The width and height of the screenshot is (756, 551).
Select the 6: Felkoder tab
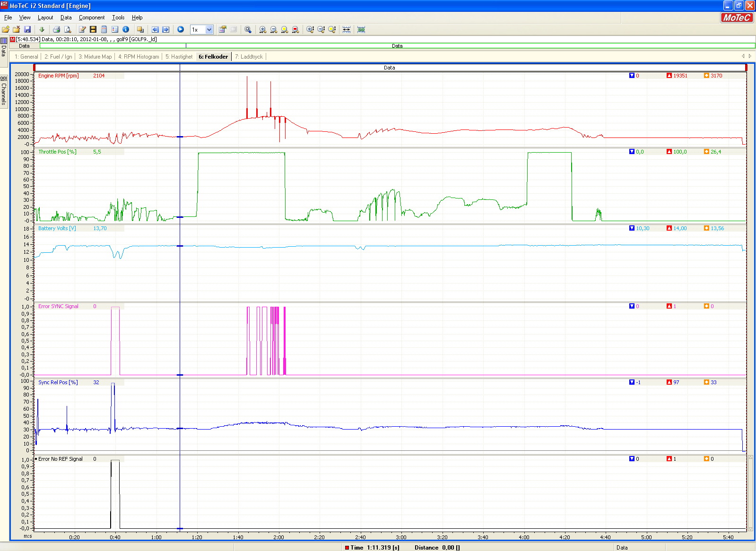point(213,57)
